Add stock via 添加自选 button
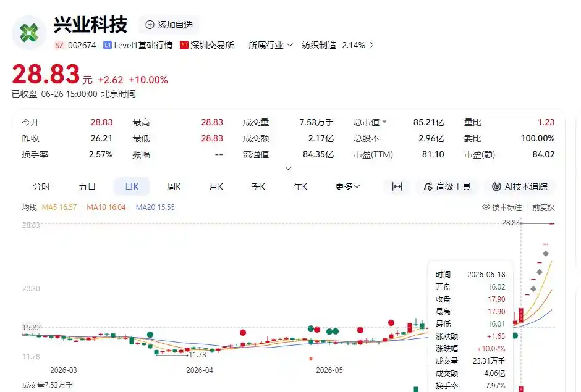The width and height of the screenshot is (581, 392). point(169,25)
